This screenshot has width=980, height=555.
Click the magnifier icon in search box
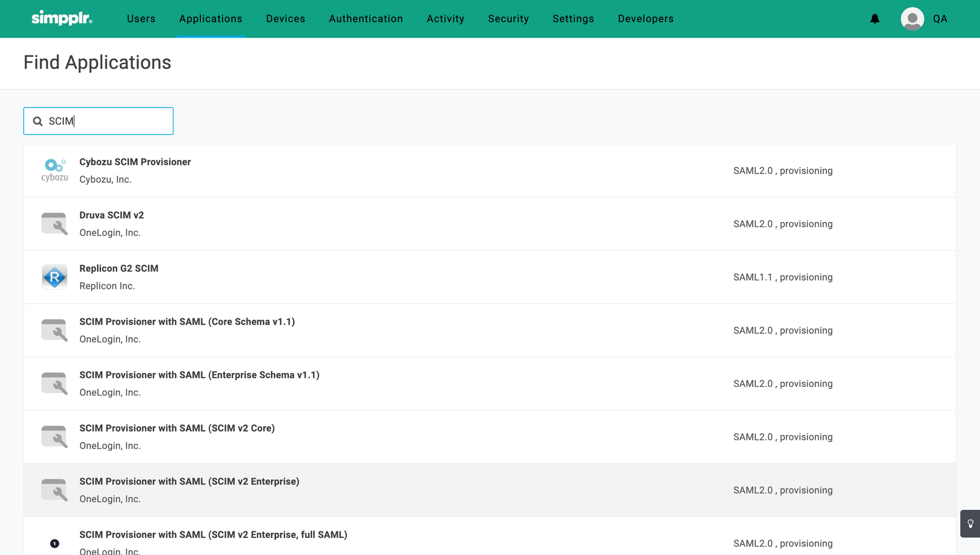click(x=37, y=121)
